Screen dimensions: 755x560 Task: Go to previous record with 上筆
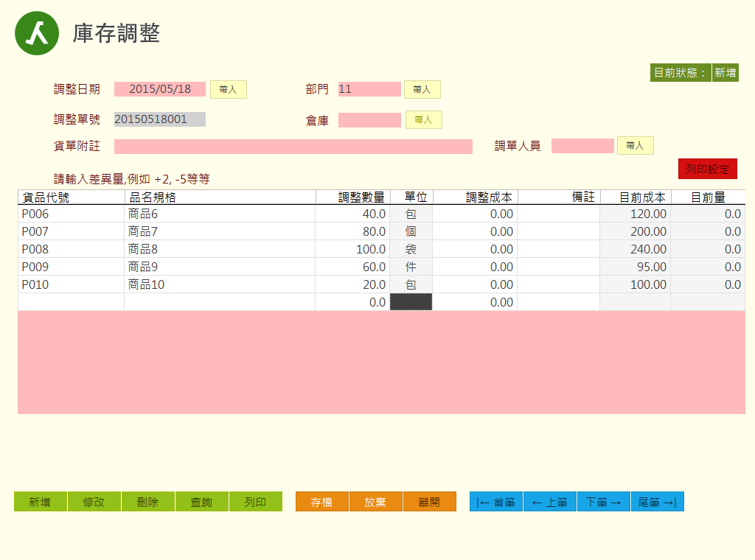tap(550, 502)
